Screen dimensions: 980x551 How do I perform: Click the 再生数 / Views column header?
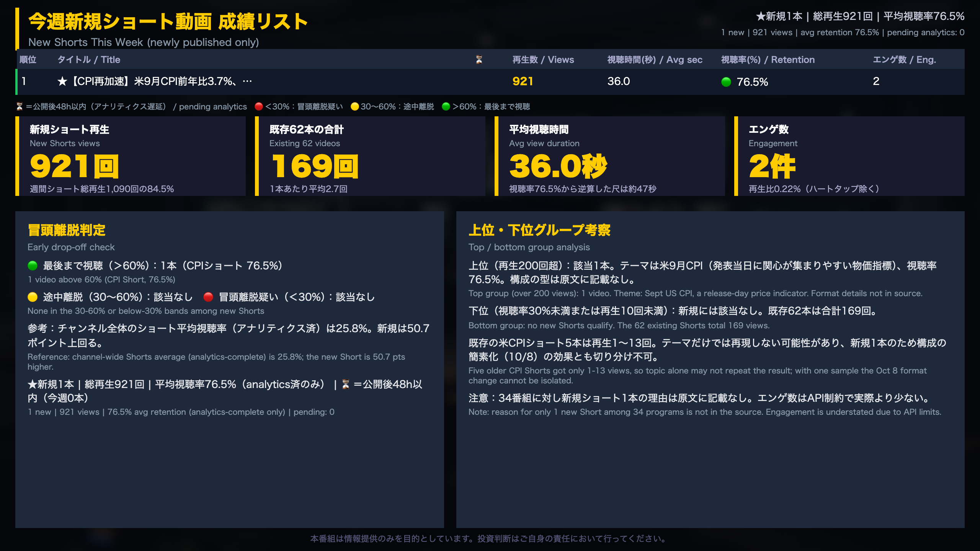pyautogui.click(x=543, y=60)
